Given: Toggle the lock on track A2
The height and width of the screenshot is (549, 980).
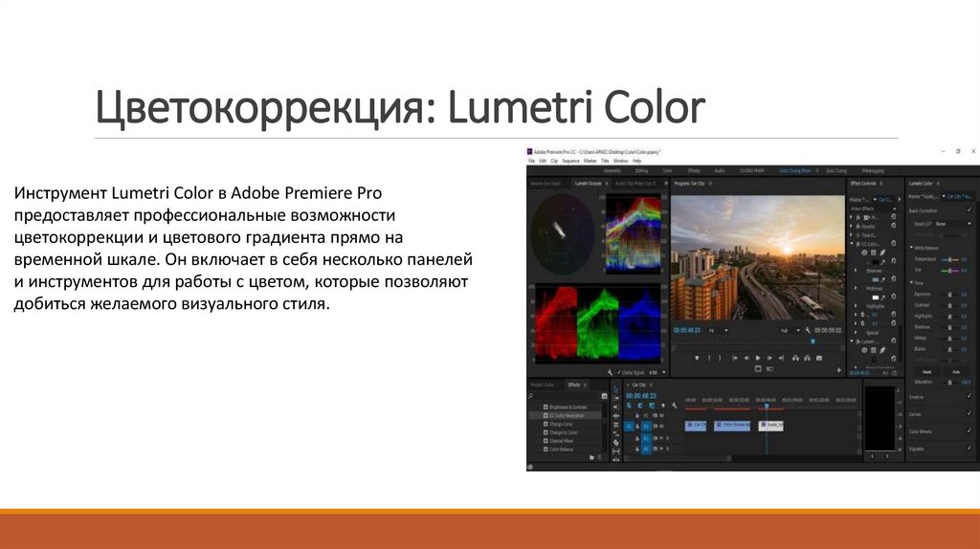Looking at the screenshot, I should coord(636,450).
